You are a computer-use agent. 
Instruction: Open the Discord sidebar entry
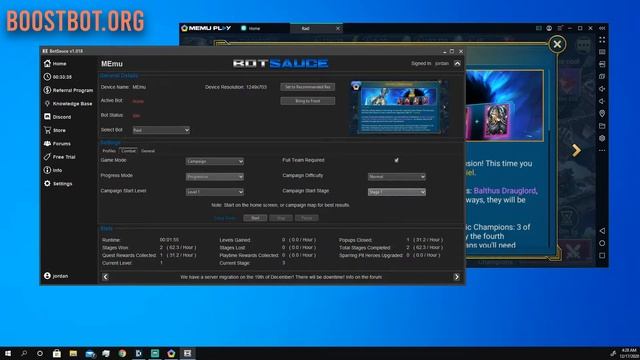[58, 117]
